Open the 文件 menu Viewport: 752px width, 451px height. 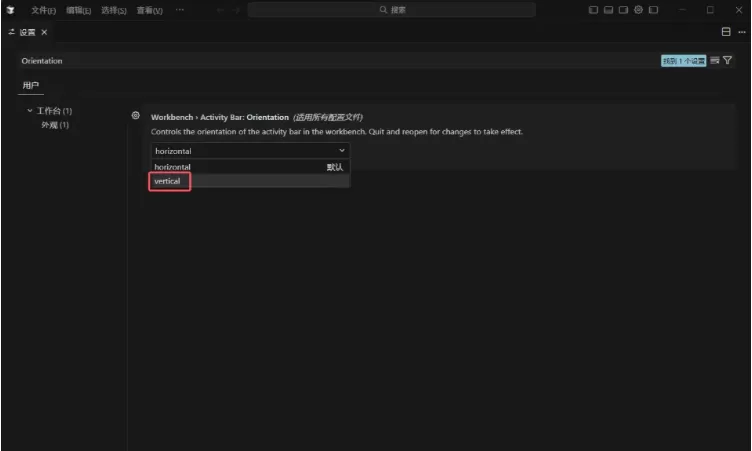[x=43, y=10]
